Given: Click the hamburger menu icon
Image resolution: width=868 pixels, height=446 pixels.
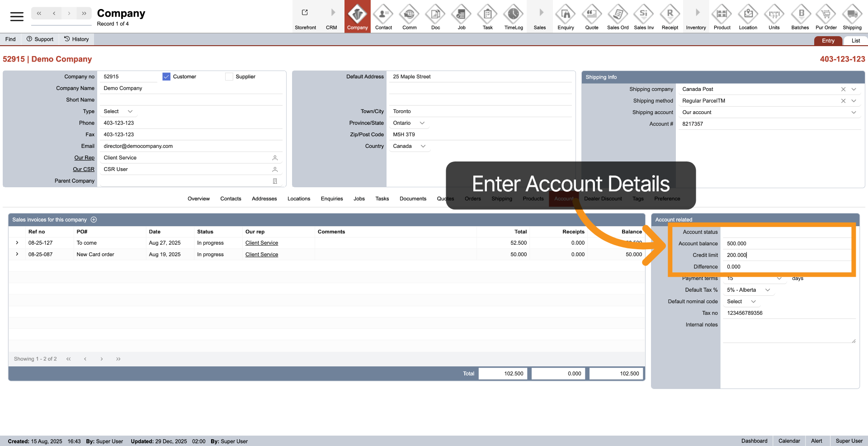Looking at the screenshot, I should (17, 17).
